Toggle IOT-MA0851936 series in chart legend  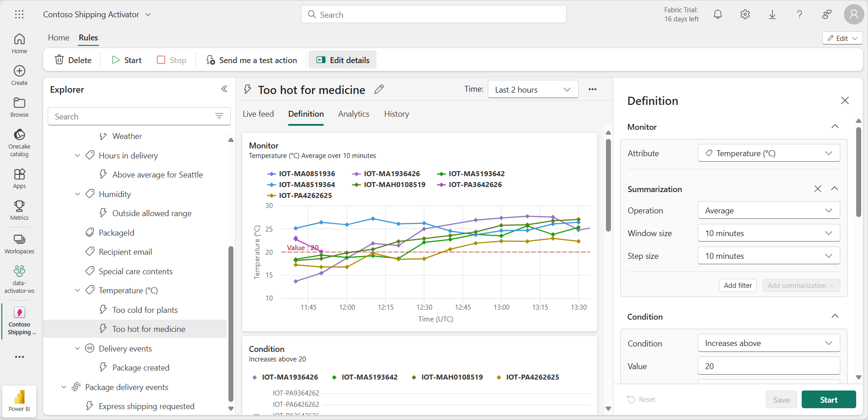[301, 173]
